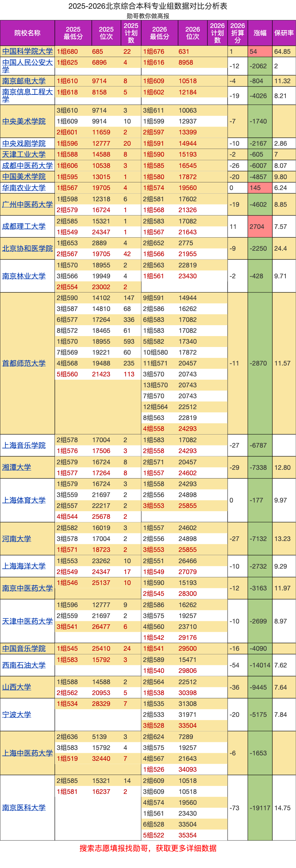The width and height of the screenshot is (296, 868).
Task: Click the 院校名称 column header
Action: [27, 33]
